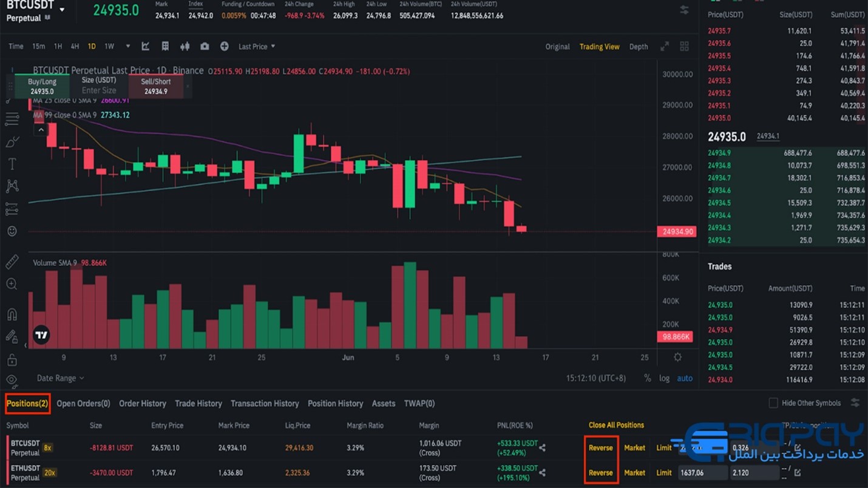Toggle the log scale button
This screenshot has width=868, height=488.
pos(664,378)
